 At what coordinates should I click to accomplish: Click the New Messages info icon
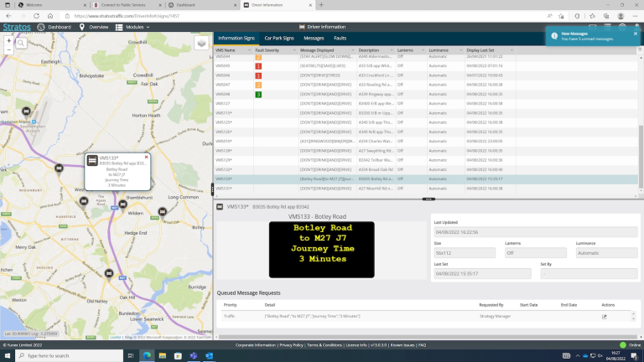(x=554, y=36)
